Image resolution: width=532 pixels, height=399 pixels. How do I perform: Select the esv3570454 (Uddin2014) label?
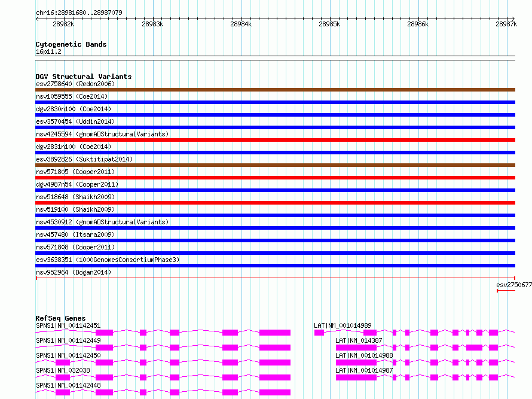[75, 121]
